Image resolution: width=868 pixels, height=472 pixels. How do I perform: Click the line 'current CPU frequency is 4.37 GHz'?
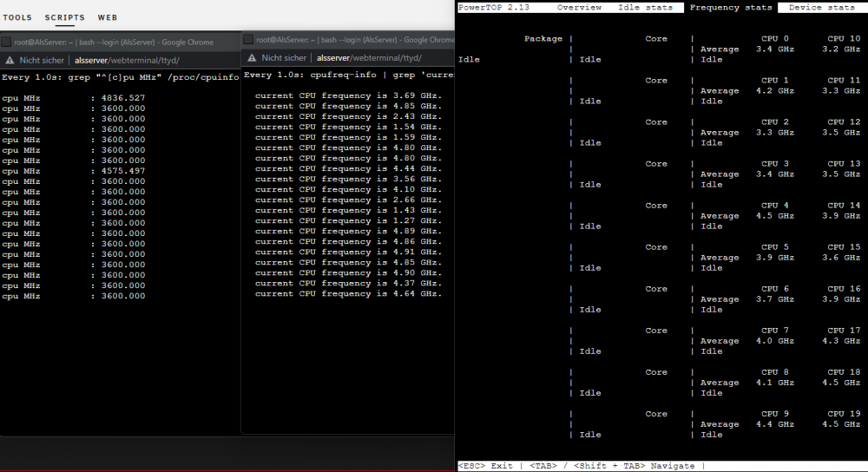pos(348,284)
